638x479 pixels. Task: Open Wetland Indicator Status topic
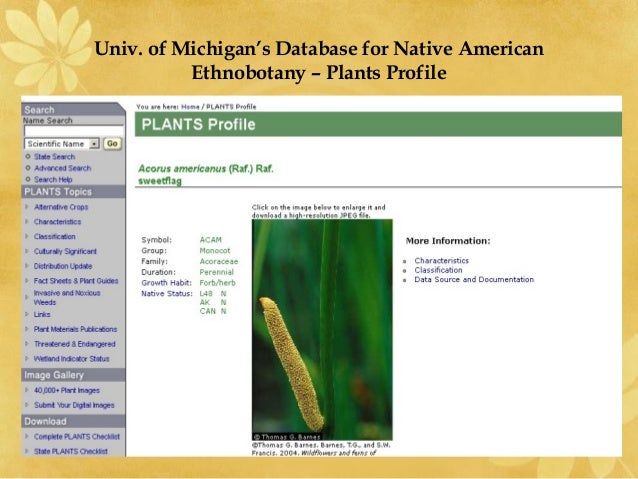click(72, 359)
